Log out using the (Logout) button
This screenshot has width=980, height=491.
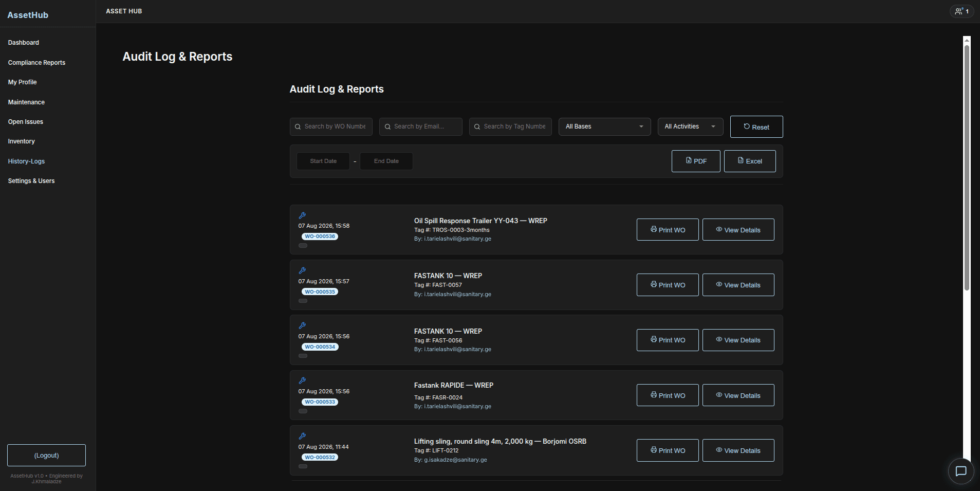[x=46, y=456]
